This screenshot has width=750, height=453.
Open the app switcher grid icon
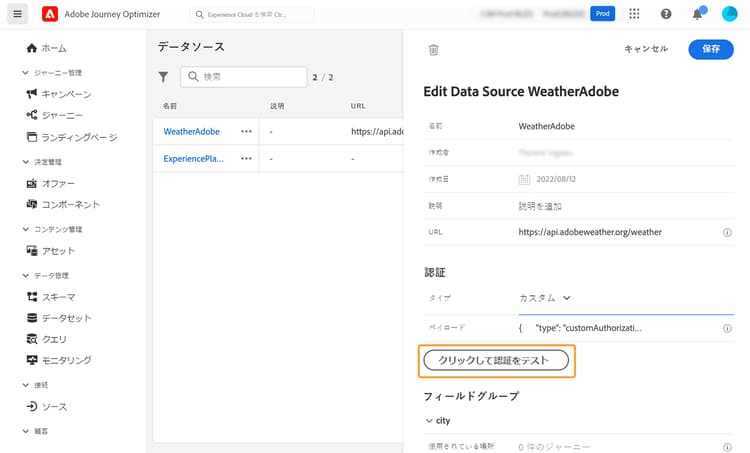[634, 14]
